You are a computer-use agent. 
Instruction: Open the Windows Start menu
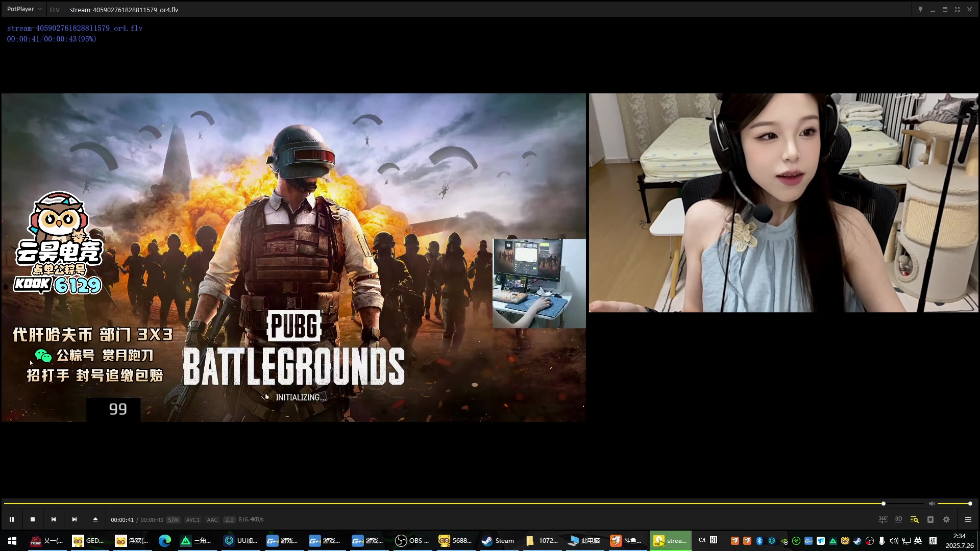pos(12,541)
